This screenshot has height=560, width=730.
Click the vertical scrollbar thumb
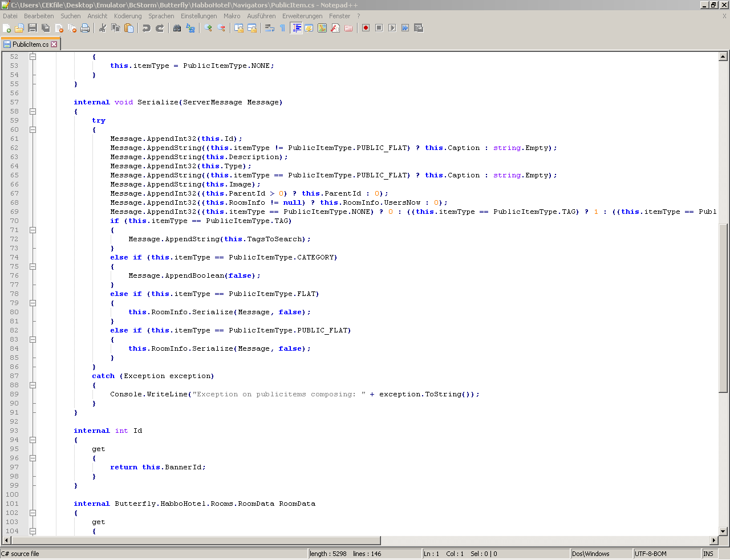723,308
